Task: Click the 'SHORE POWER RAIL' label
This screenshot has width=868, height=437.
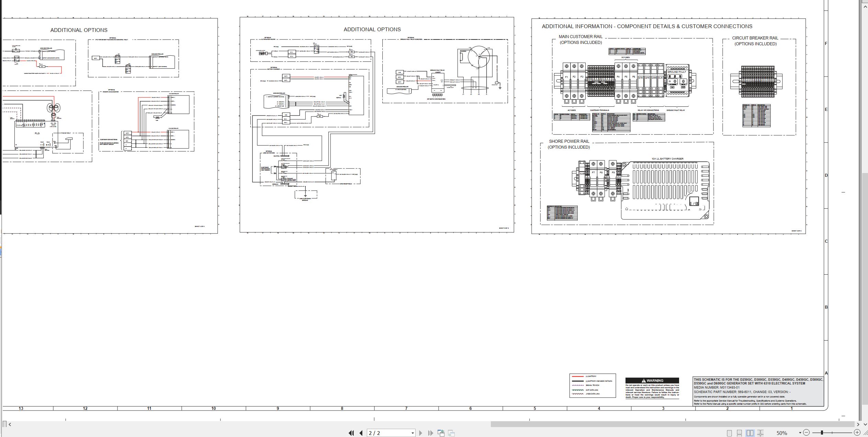Action: click(x=569, y=141)
